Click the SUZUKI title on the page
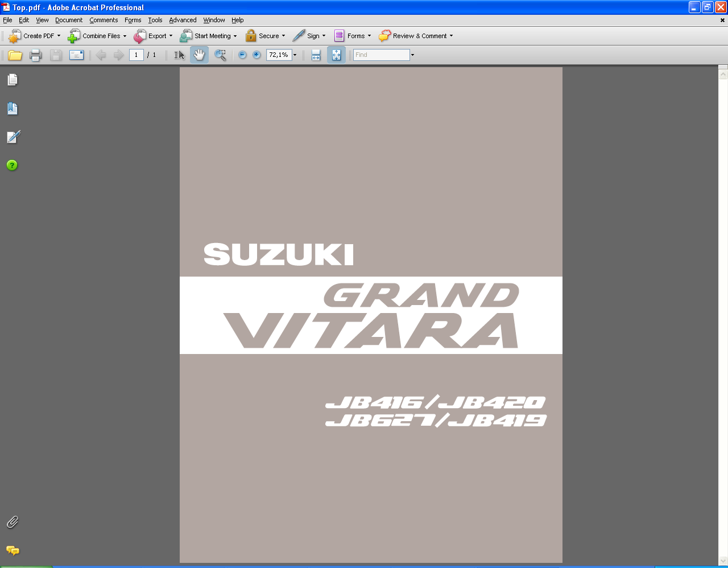 pos(279,254)
